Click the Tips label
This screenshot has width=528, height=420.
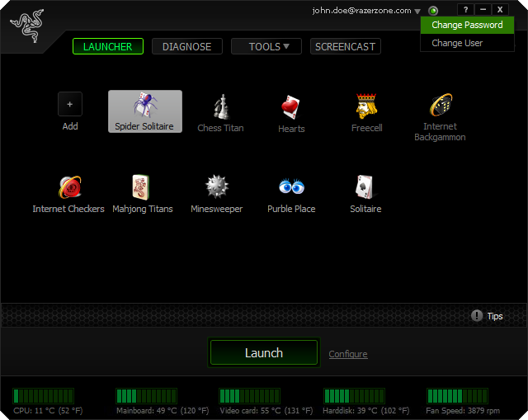point(495,316)
